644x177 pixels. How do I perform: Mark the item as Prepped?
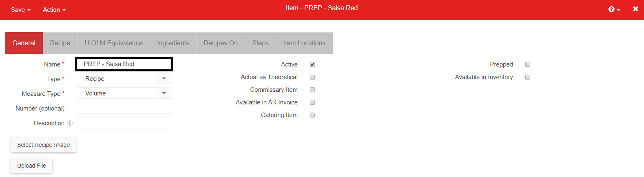528,64
